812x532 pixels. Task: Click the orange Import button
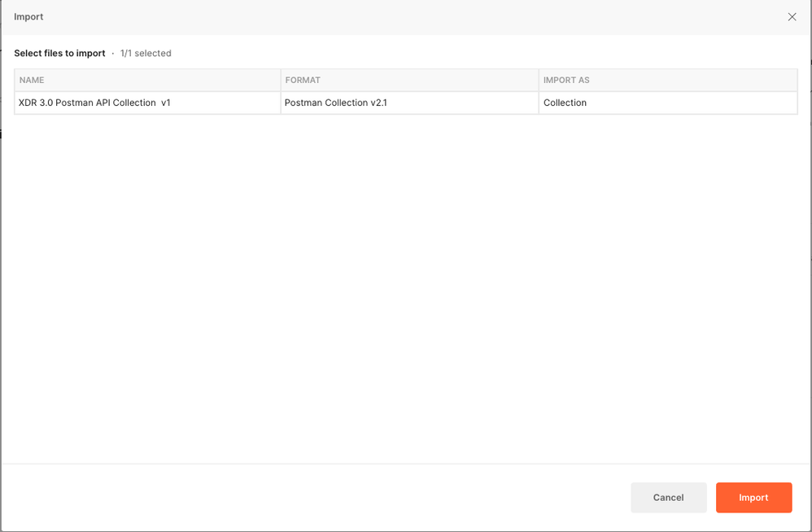click(x=753, y=498)
